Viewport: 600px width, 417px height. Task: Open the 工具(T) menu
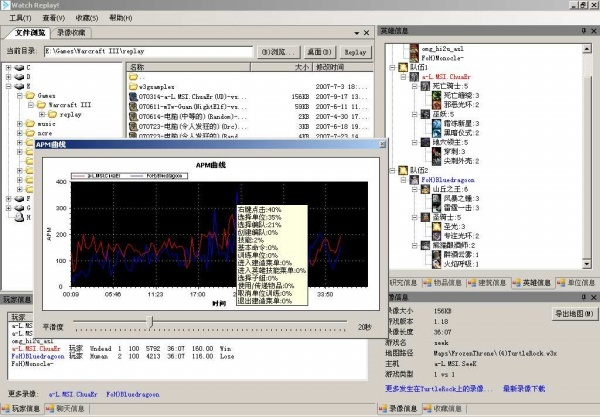[x=19, y=18]
